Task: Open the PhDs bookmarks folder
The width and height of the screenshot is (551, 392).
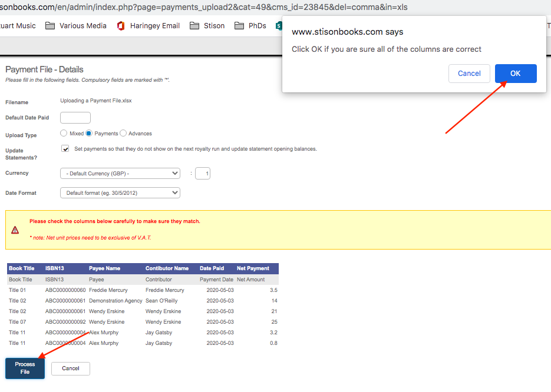Action: click(250, 26)
